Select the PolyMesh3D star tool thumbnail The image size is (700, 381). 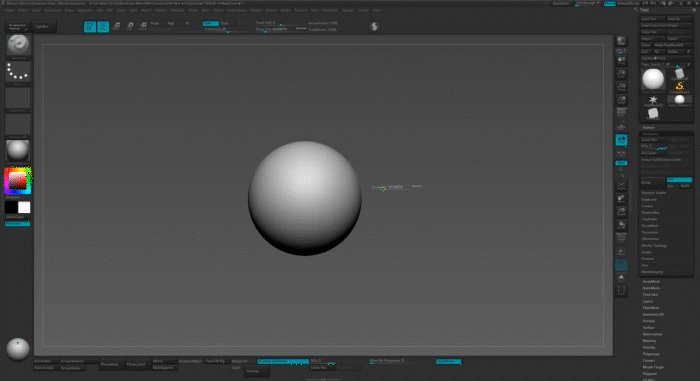click(x=653, y=100)
